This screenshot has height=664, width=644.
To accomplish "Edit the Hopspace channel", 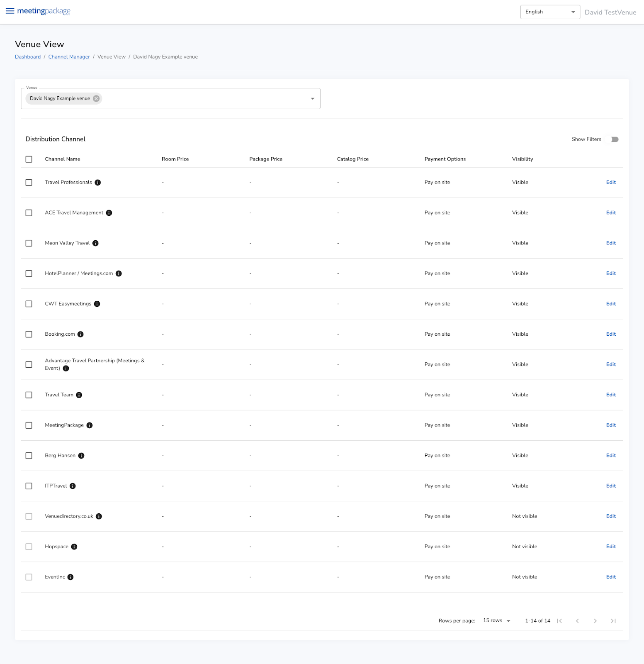I will pyautogui.click(x=611, y=547).
